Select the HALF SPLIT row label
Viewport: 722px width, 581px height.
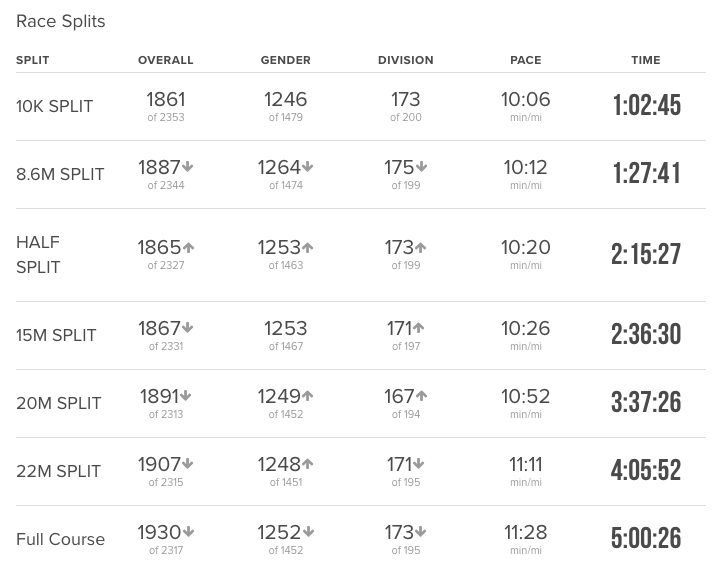coord(39,254)
